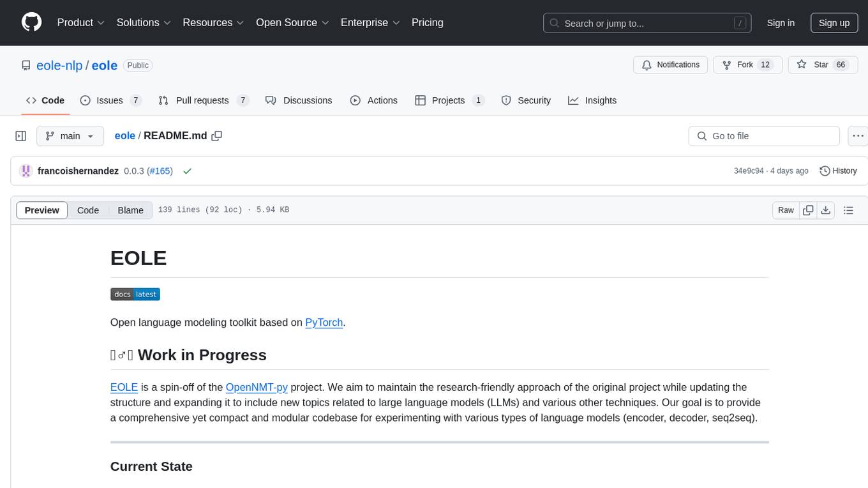Focus the Go to file field
The image size is (868, 488).
point(764,136)
